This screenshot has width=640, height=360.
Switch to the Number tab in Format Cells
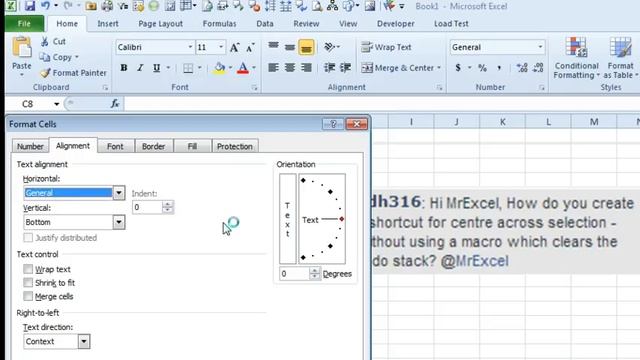pyautogui.click(x=30, y=146)
